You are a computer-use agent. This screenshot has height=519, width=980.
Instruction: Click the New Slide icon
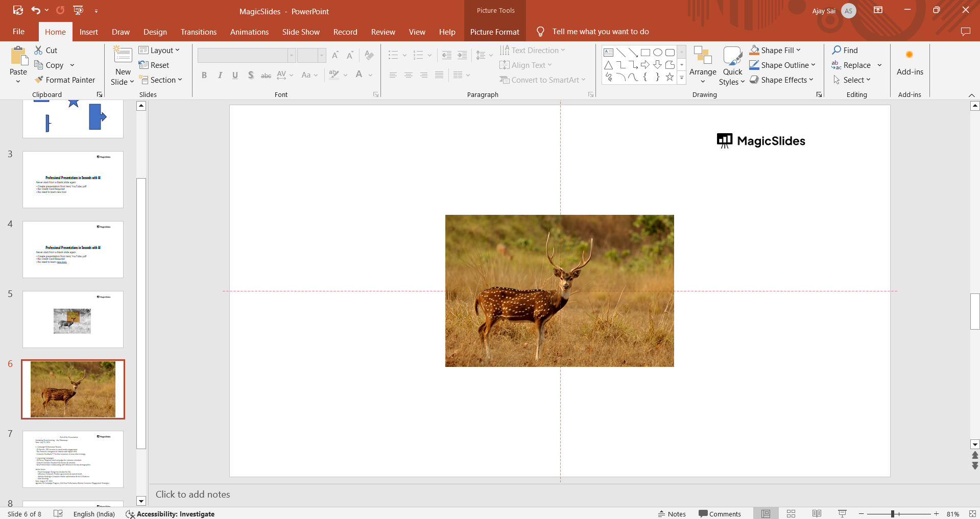click(x=123, y=55)
